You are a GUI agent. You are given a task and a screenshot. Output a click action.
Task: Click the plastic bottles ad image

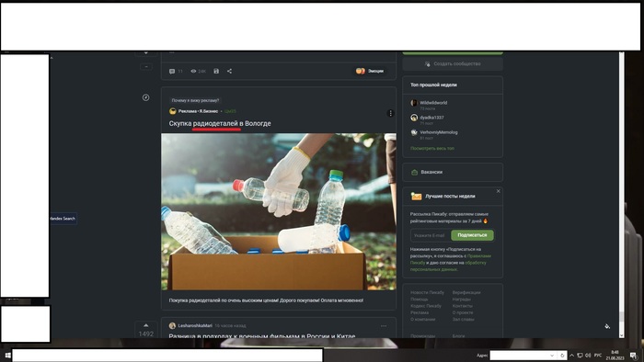tap(279, 211)
